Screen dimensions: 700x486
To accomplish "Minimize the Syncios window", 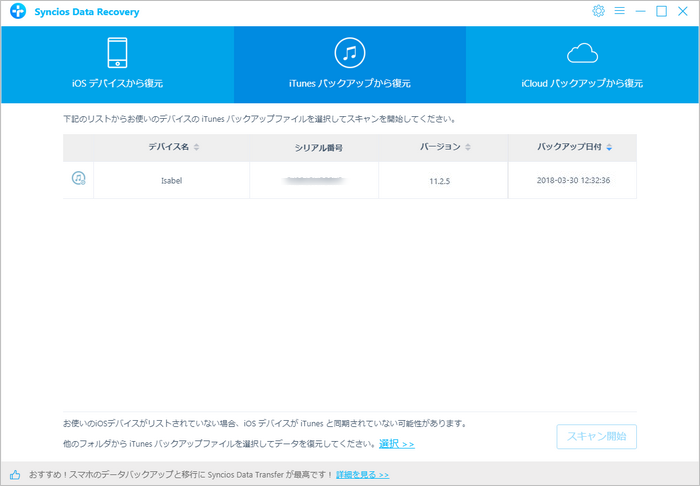I will (641, 11).
